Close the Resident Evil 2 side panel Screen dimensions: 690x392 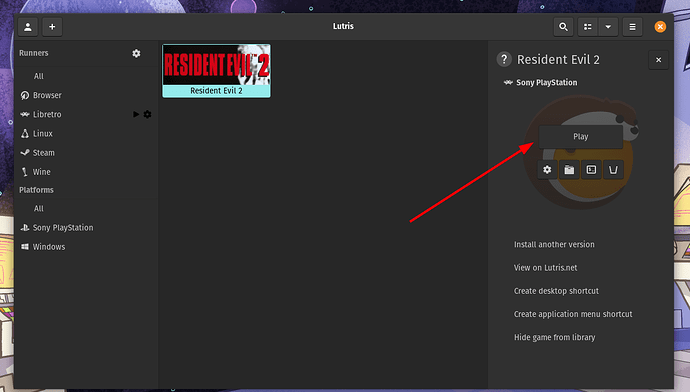(658, 60)
